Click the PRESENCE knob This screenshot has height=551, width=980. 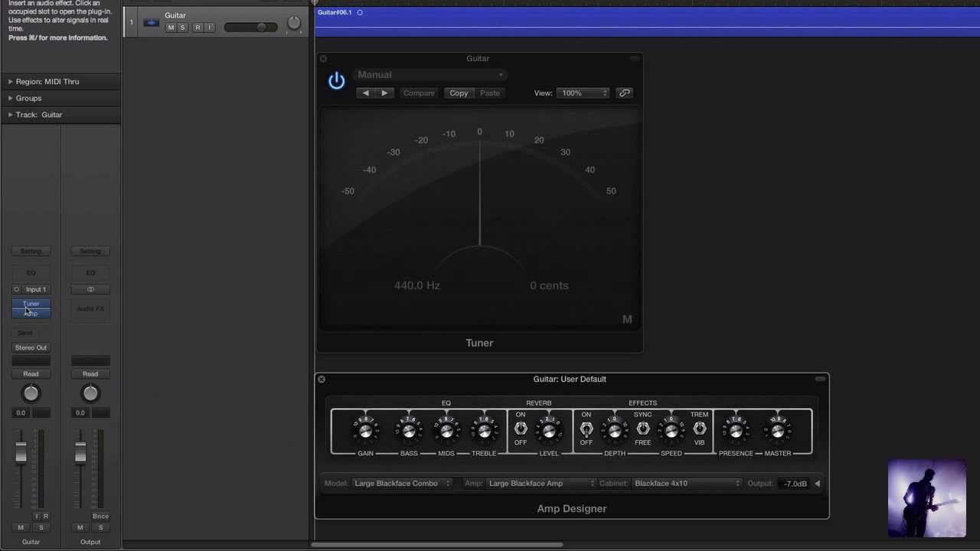point(736,431)
